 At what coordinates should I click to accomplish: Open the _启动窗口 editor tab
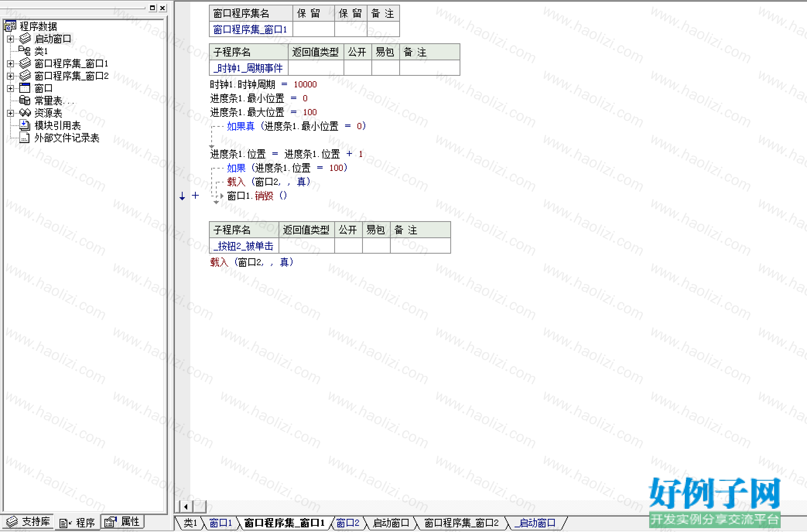535,523
